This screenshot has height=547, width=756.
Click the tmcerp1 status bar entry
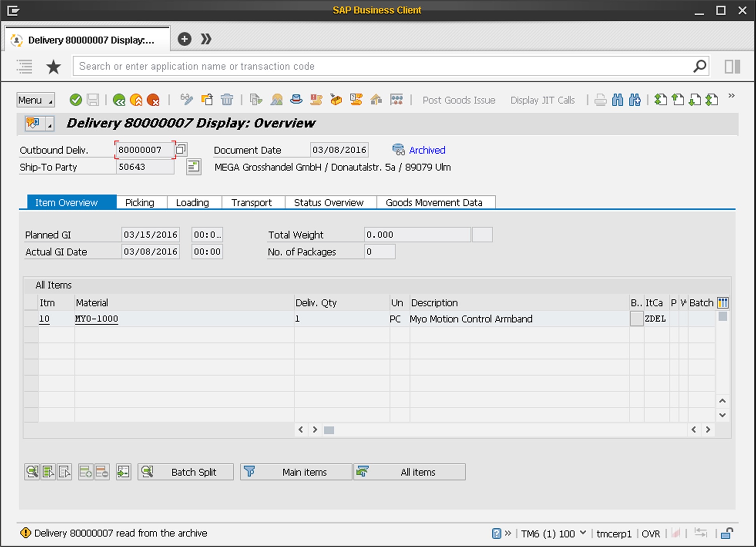coord(614,533)
